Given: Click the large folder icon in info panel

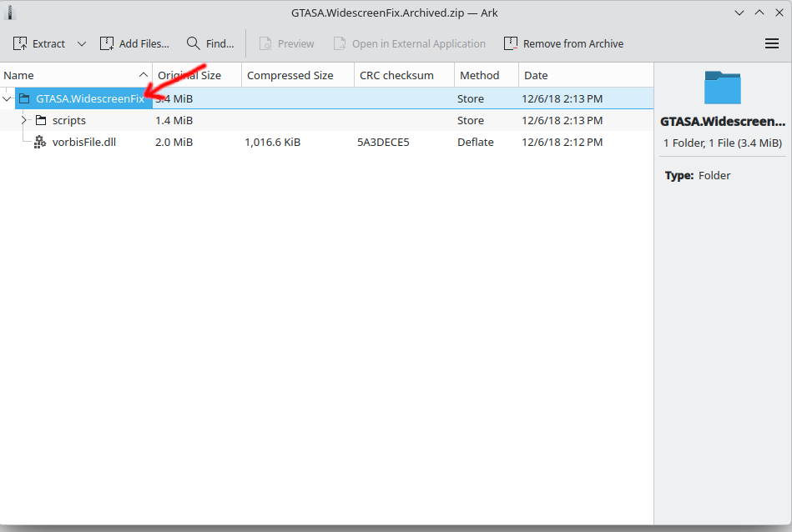Looking at the screenshot, I should [723, 88].
